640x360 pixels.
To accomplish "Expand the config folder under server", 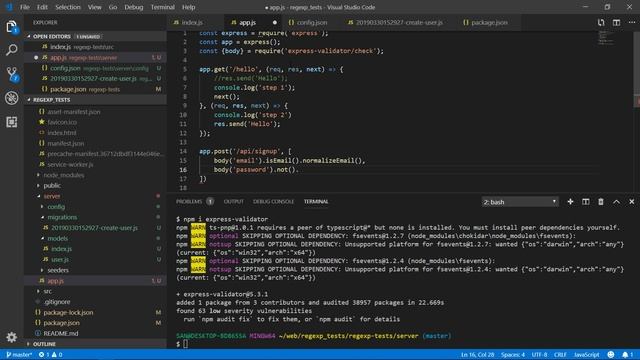I will click(x=56, y=207).
